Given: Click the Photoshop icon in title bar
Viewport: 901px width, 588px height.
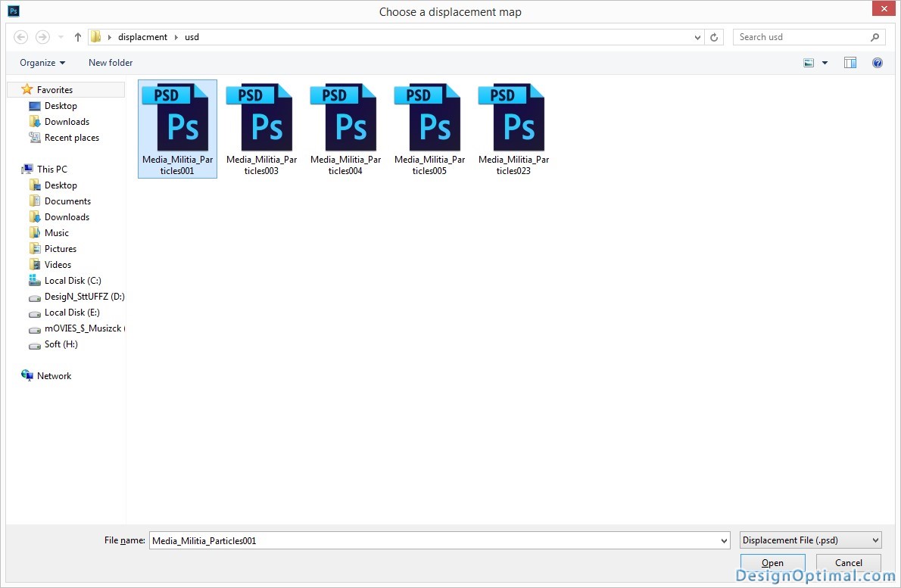Looking at the screenshot, I should 14,11.
